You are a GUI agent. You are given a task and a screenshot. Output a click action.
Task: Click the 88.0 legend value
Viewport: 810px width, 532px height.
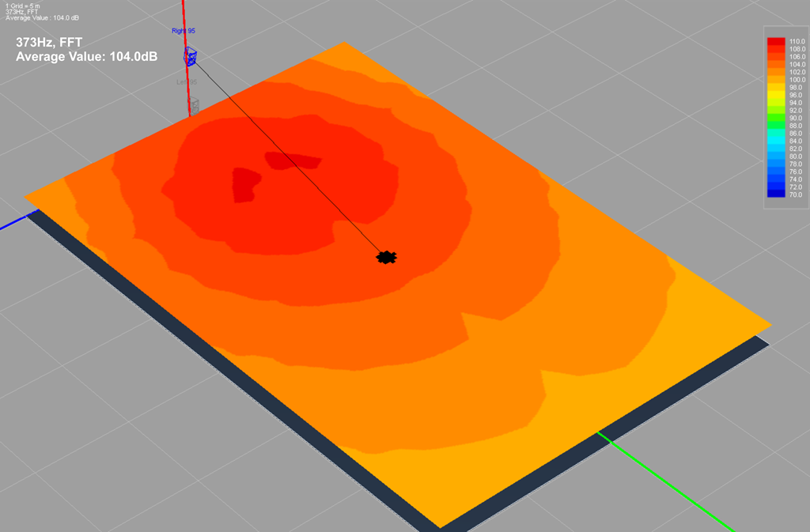click(797, 126)
